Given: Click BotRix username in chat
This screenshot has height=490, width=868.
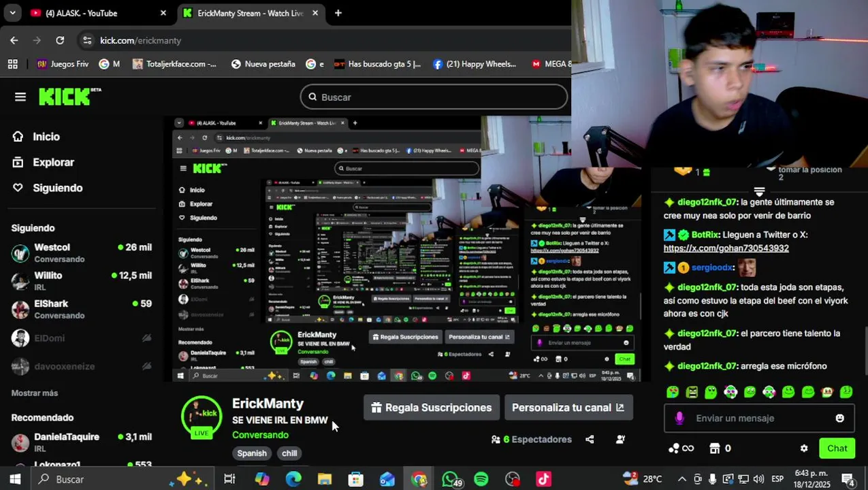Looking at the screenshot, I should pos(705,235).
